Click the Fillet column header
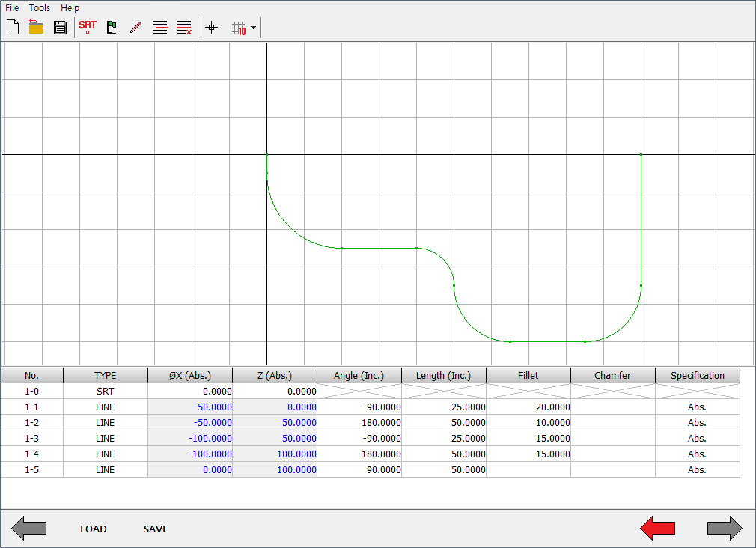Image resolution: width=756 pixels, height=548 pixels. [528, 375]
